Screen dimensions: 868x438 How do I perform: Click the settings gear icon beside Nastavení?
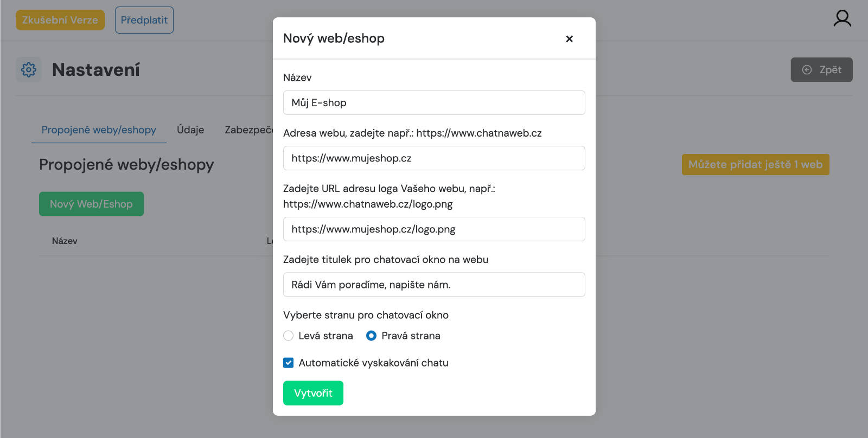29,69
